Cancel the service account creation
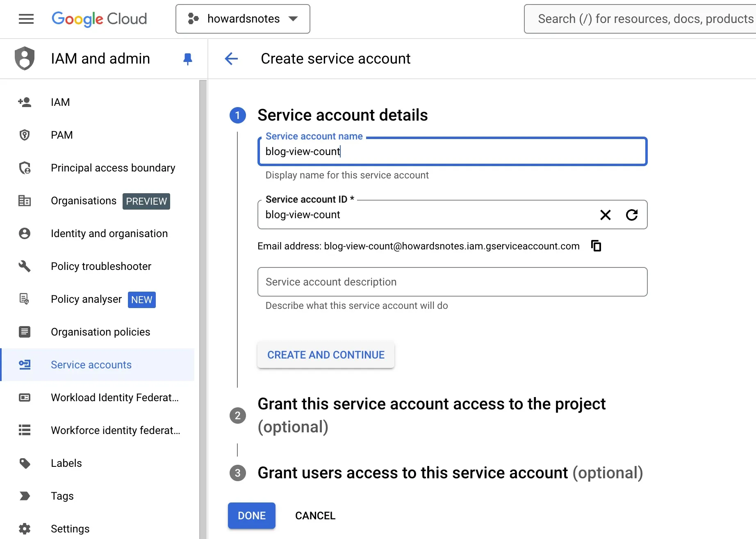 click(314, 516)
